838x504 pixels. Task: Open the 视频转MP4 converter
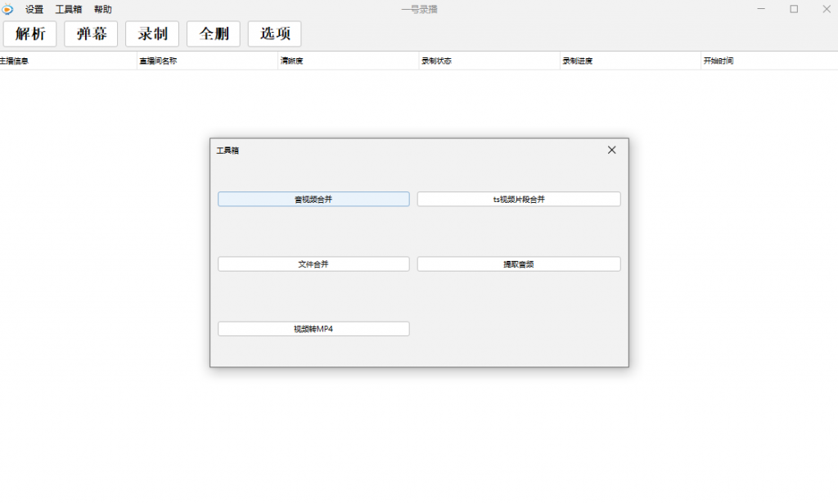click(x=313, y=329)
